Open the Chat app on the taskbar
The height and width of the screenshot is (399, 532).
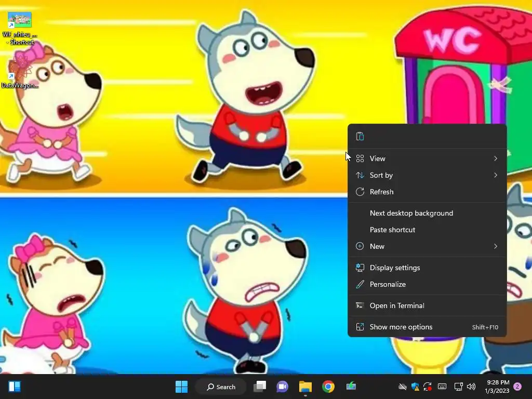(x=282, y=387)
